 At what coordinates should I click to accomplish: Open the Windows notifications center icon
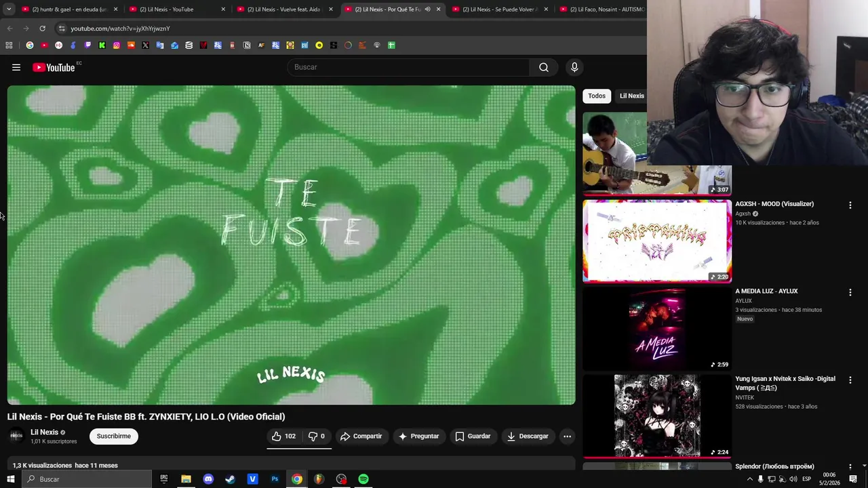853,479
